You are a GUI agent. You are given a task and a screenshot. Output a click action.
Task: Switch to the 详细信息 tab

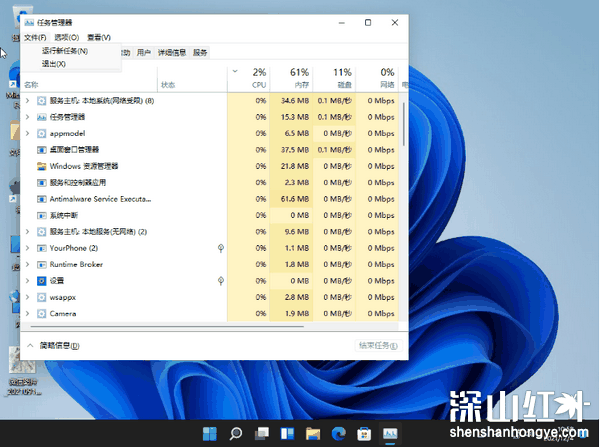(172, 52)
